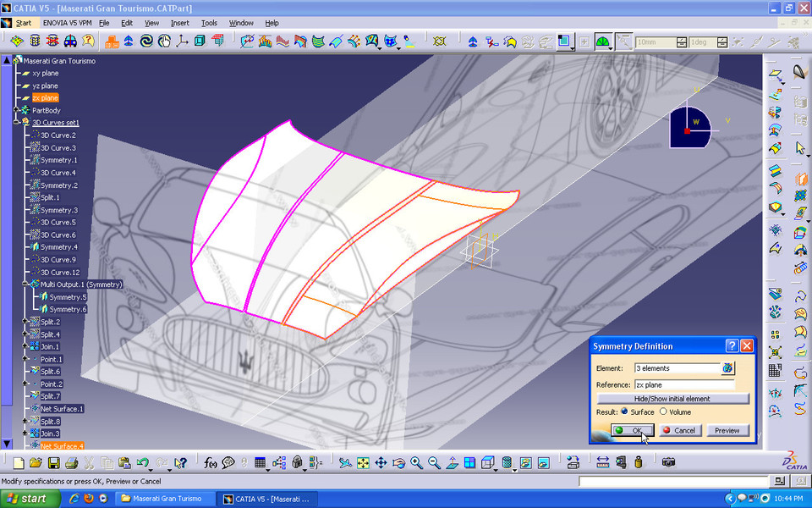Open the File menu
The image size is (812, 508).
[104, 23]
